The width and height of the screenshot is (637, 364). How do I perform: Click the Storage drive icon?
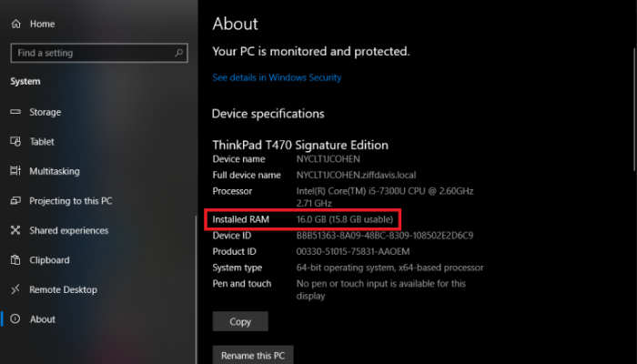click(x=15, y=112)
